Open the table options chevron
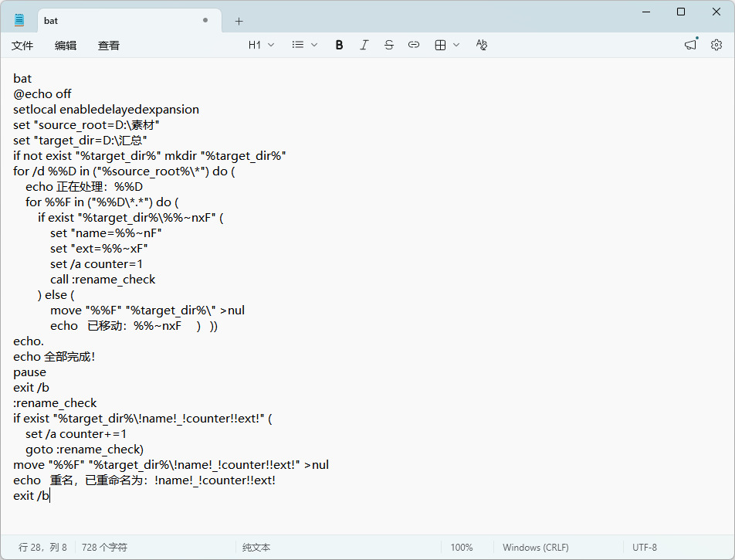 coord(456,45)
